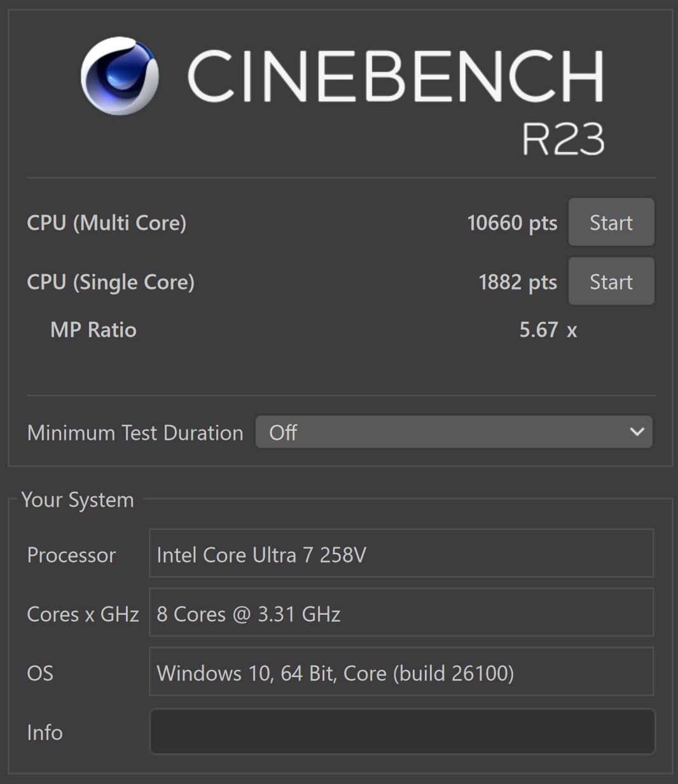Click the 1882 pts single core score

click(518, 282)
